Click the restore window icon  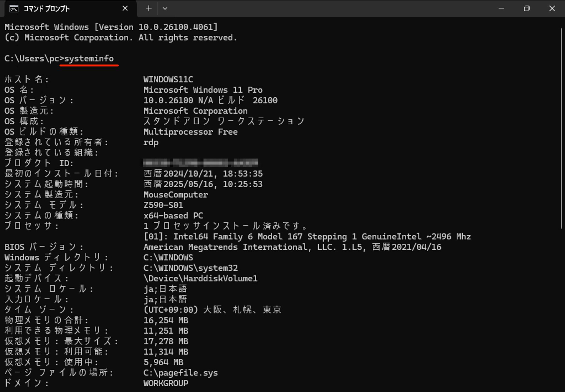526,9
